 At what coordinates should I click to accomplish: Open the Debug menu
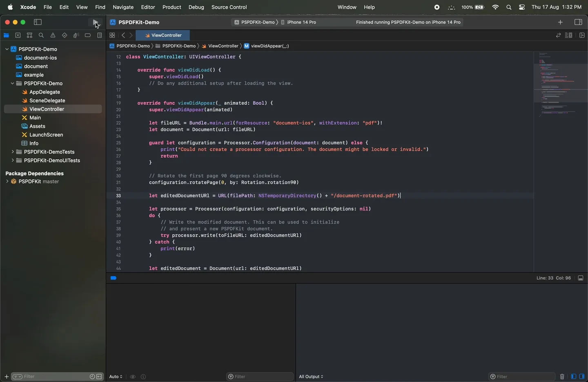(196, 7)
